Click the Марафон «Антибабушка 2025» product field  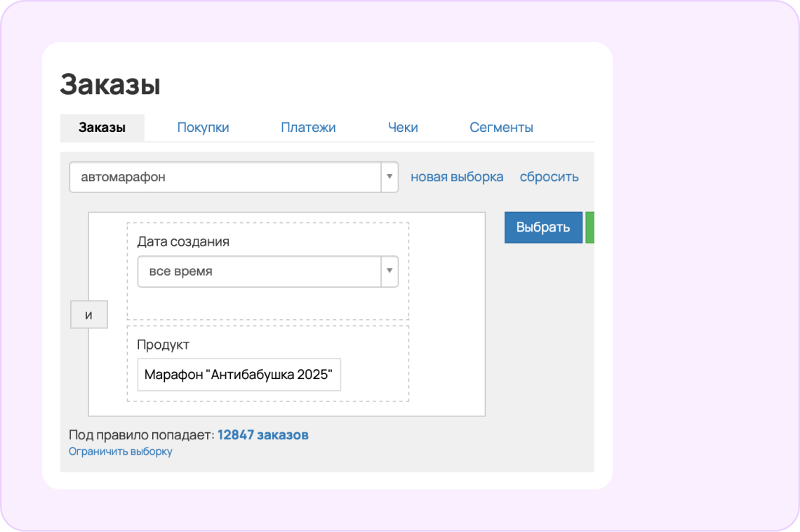(x=239, y=374)
